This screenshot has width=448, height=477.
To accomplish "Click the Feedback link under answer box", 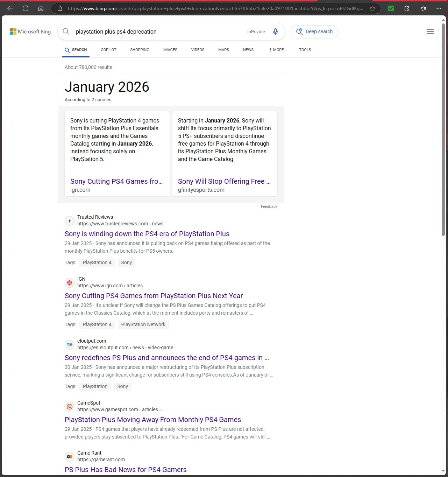I will click(269, 206).
